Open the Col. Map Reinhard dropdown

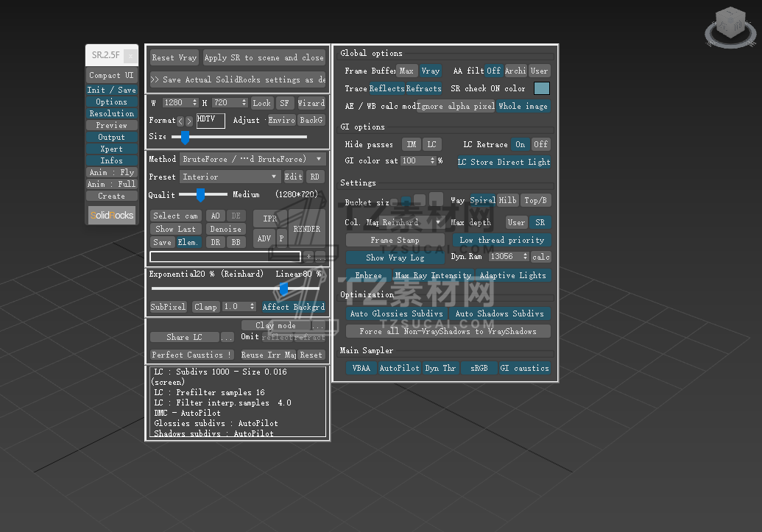click(412, 222)
